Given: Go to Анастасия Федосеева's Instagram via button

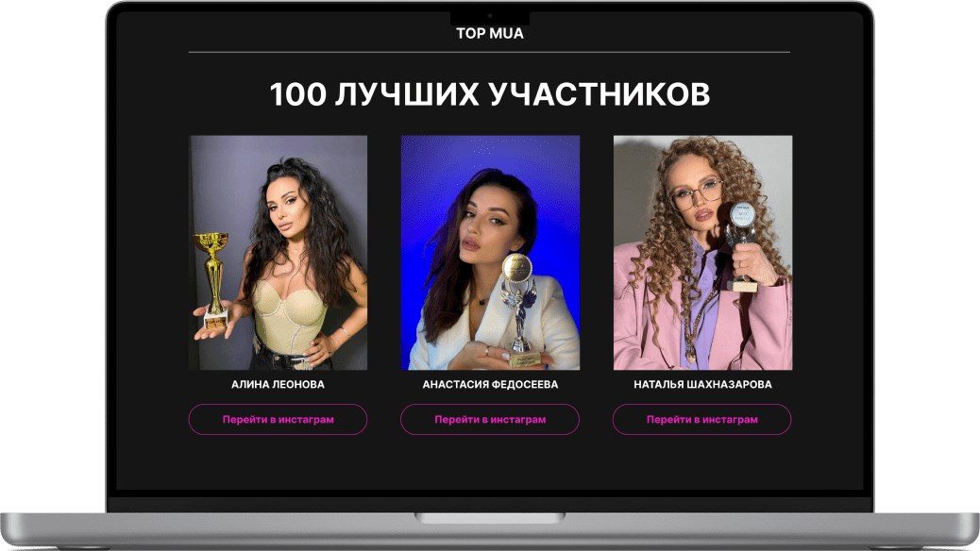Looking at the screenshot, I should point(490,419).
